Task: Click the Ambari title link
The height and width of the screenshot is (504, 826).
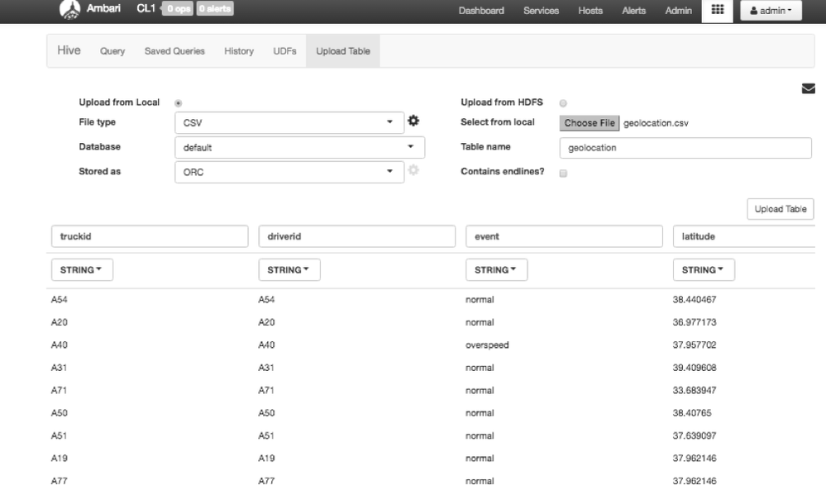Action: point(103,8)
